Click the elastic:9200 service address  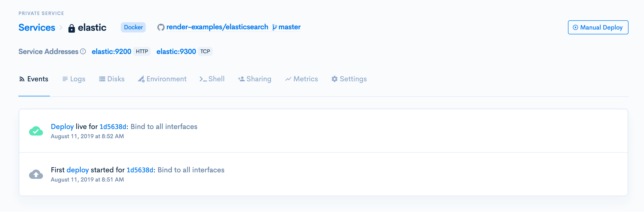point(111,52)
